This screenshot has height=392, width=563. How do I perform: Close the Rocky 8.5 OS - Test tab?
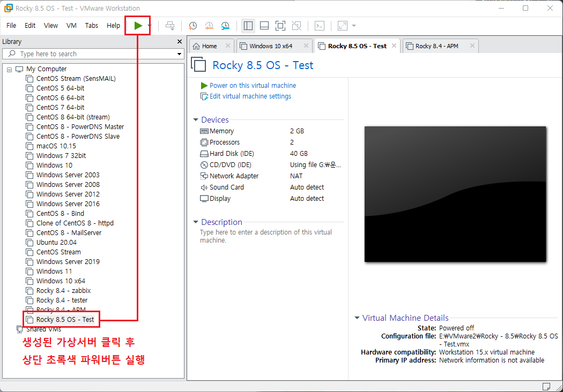coord(394,46)
